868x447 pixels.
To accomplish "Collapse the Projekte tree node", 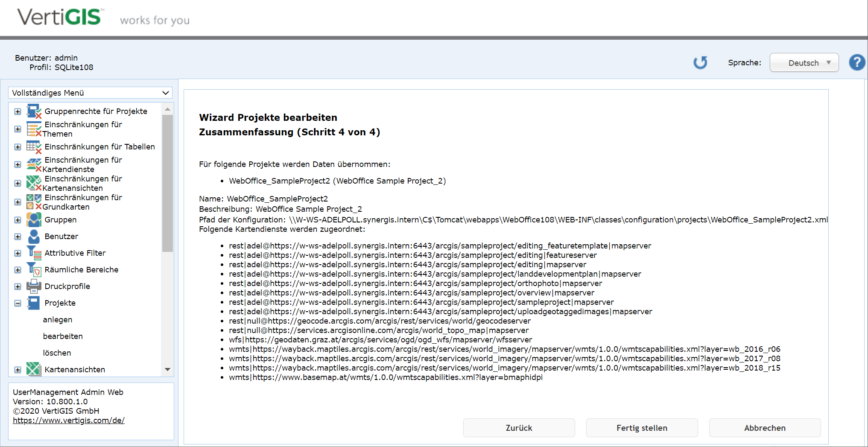I will coord(18,303).
